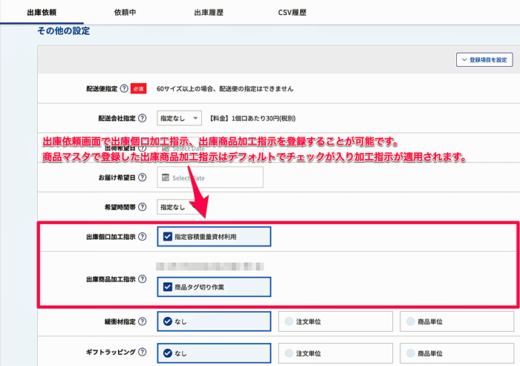This screenshot has width=520, height=366.
Task: Switch to the 依頼中 tab
Action: 125,12
